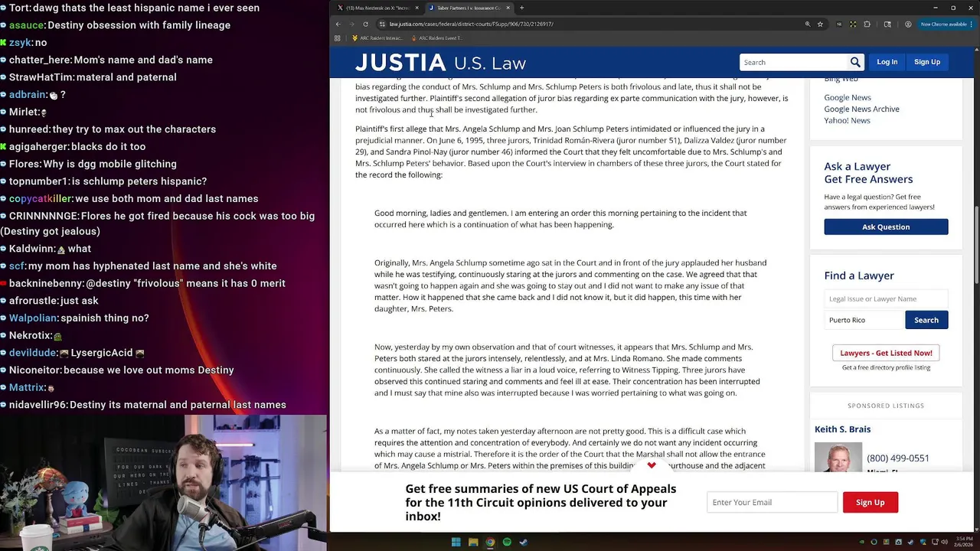Open Chrome from the taskbar
Screen dimensions: 980x551
490,542
